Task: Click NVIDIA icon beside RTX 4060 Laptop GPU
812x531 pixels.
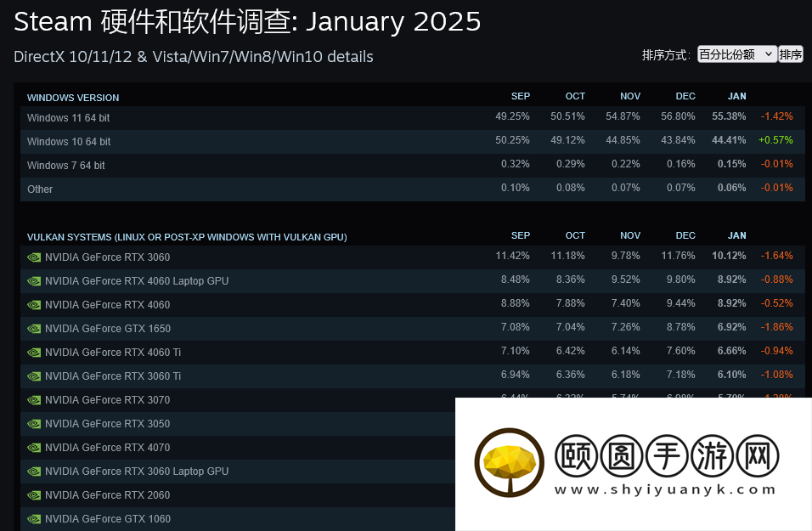Action: click(x=34, y=281)
